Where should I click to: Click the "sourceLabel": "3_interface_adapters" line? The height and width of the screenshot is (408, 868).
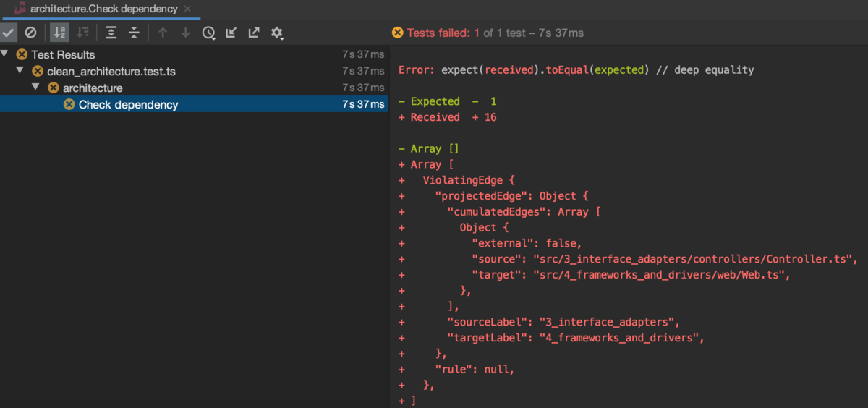tap(564, 321)
